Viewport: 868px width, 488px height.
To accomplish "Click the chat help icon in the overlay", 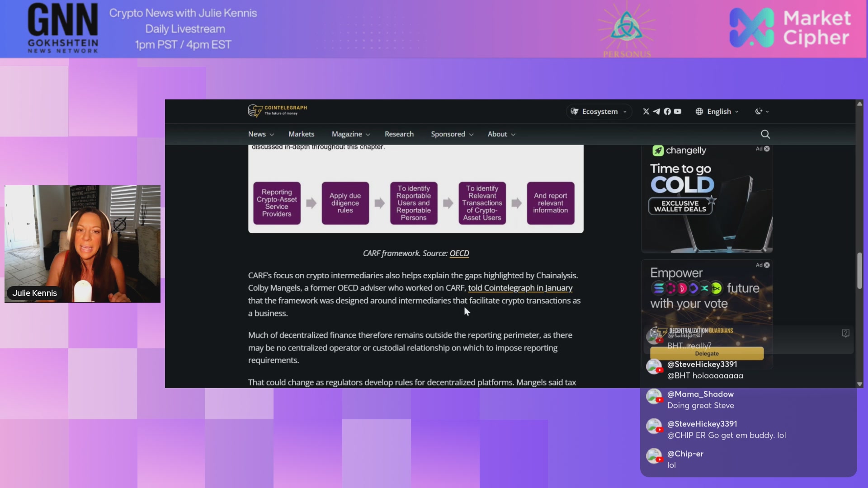I will point(845,333).
